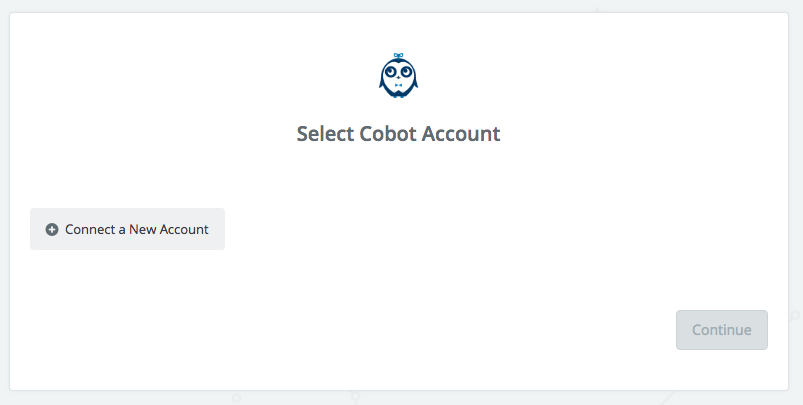This screenshot has width=803, height=405.
Task: Click the second circle node on the bottom background line
Action: (x=355, y=397)
